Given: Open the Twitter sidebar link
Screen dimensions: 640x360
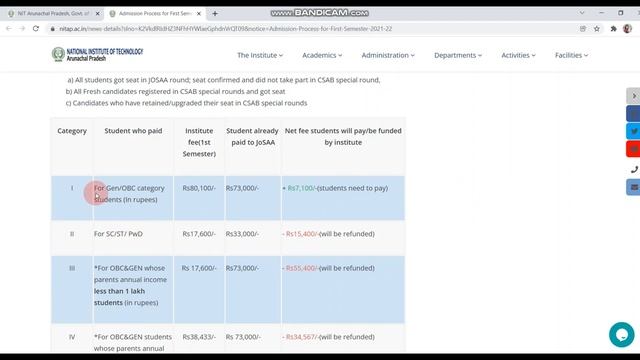Looking at the screenshot, I should [x=633, y=131].
